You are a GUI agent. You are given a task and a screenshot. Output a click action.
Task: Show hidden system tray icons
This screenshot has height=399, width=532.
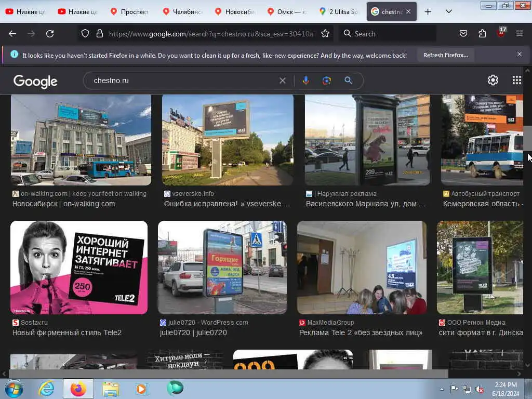[442, 389]
